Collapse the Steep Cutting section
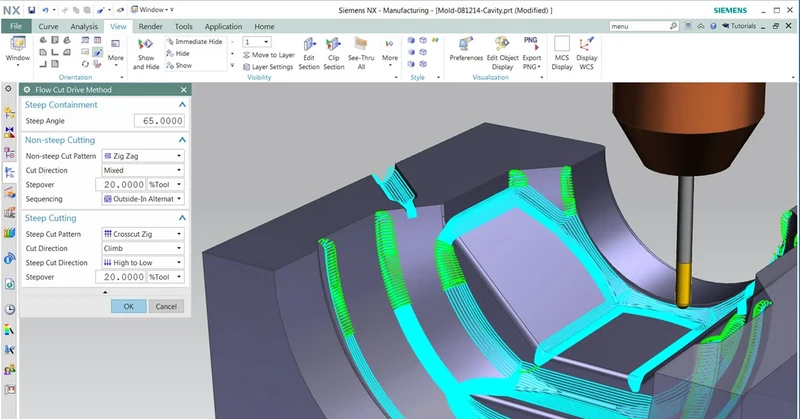 click(182, 218)
